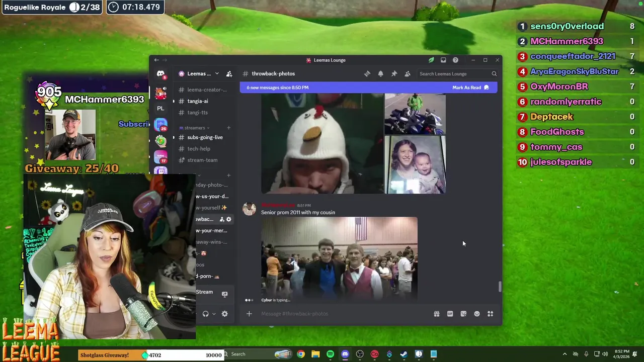Click the system tray volume icon
This screenshot has height=362, width=644.
coord(605,354)
